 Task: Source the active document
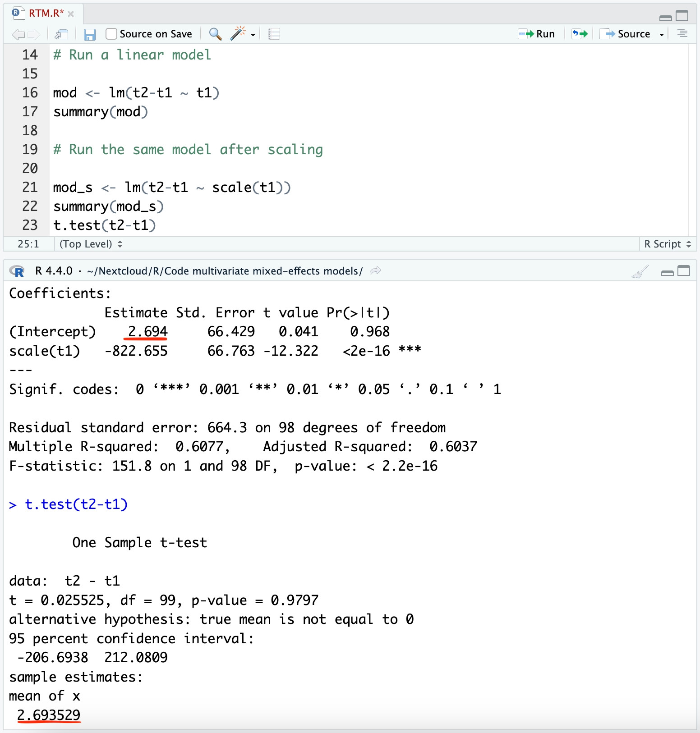tap(625, 34)
